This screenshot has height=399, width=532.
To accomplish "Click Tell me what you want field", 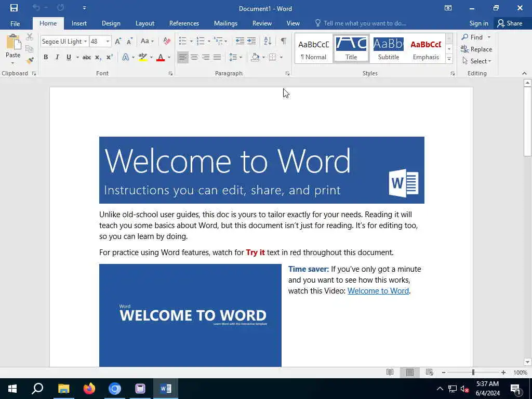I will [361, 23].
